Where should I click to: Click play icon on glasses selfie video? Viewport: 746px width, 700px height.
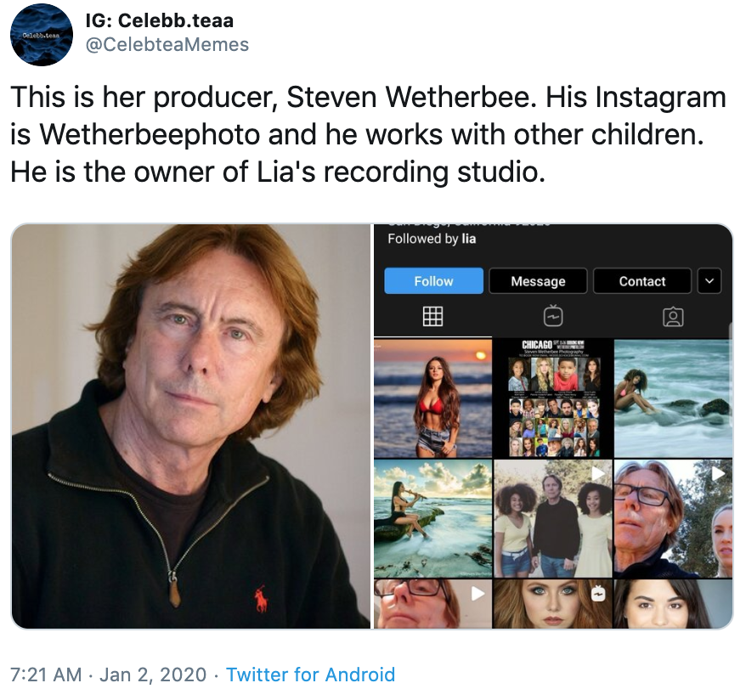click(x=718, y=473)
